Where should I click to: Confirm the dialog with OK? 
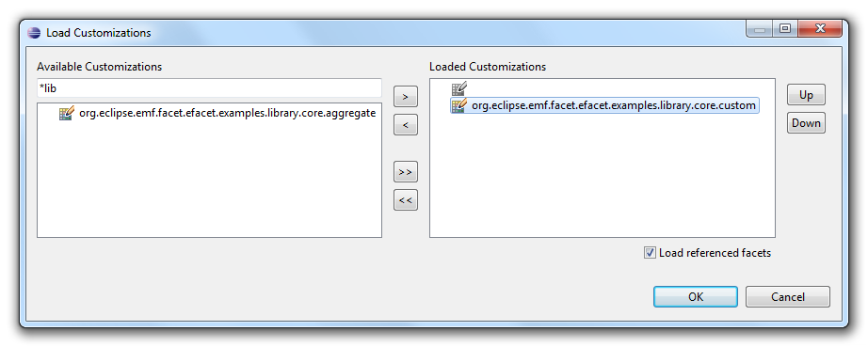(696, 297)
